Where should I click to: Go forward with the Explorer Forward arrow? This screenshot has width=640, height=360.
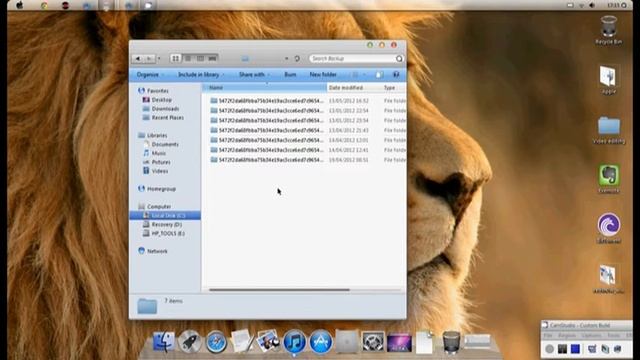(x=149, y=59)
